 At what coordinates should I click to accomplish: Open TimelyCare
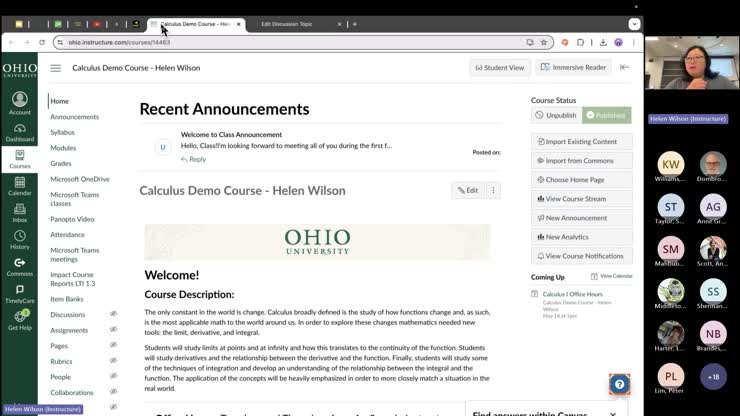(x=19, y=294)
